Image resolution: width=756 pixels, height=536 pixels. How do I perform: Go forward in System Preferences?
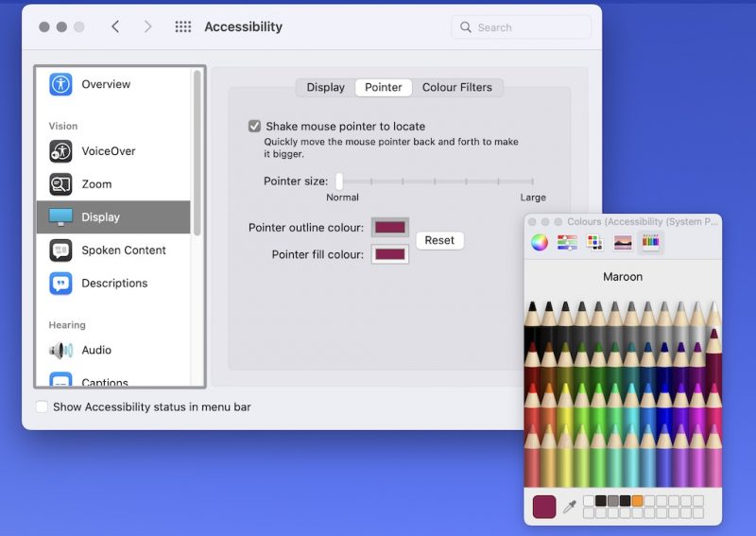[x=147, y=26]
